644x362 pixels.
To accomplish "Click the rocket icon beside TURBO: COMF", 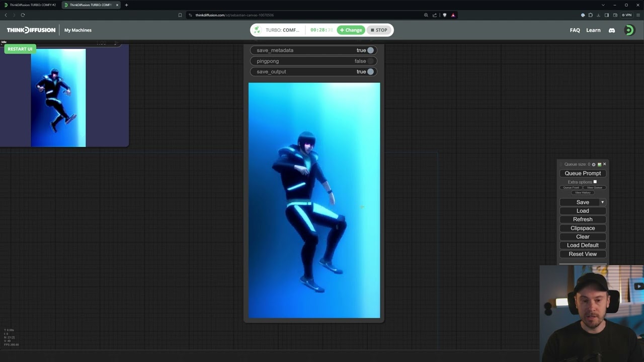I will [x=257, y=30].
